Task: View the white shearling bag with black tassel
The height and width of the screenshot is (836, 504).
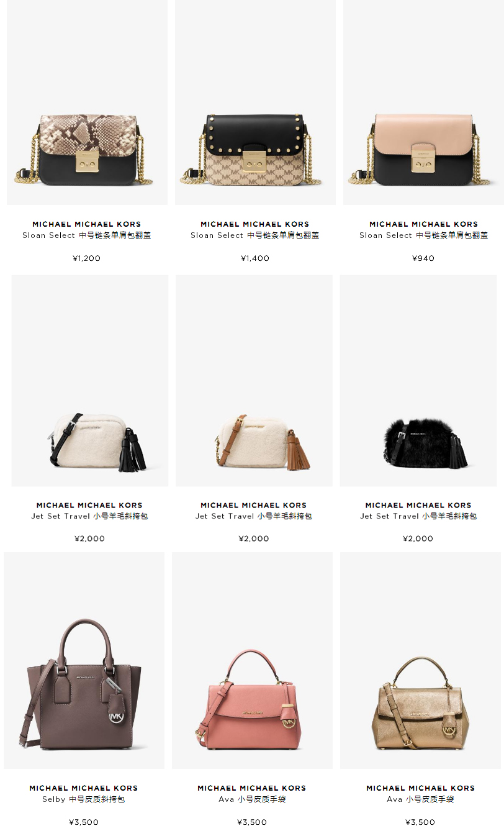Action: point(90,381)
